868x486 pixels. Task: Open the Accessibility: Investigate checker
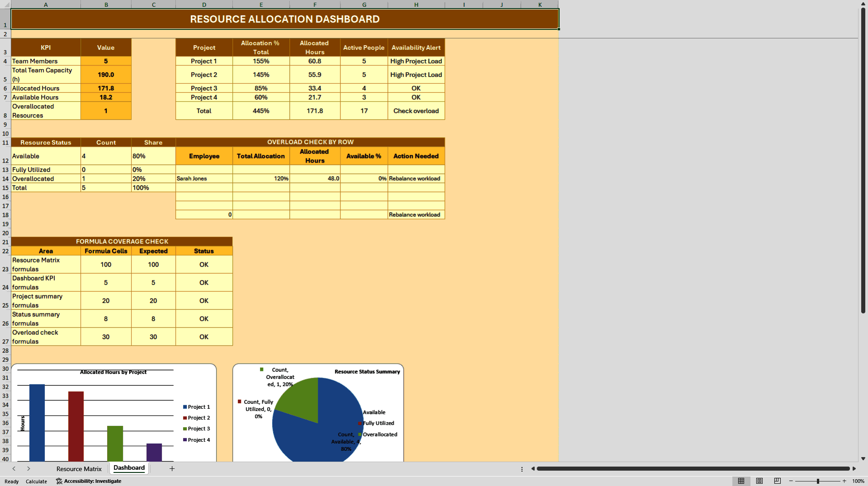pos(89,481)
